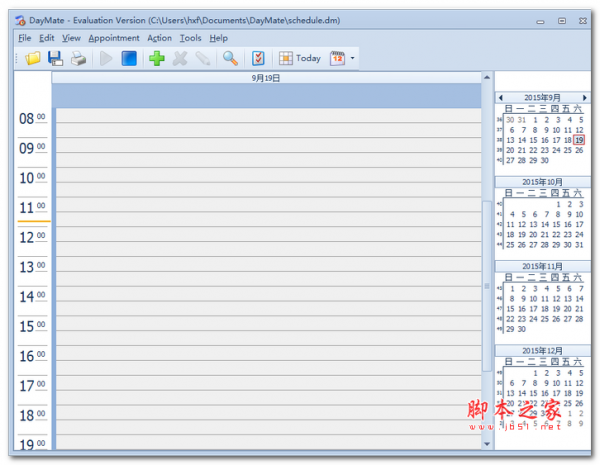Viewport: 600px width, 465px height.
Task: Open the File menu
Action: coord(24,38)
